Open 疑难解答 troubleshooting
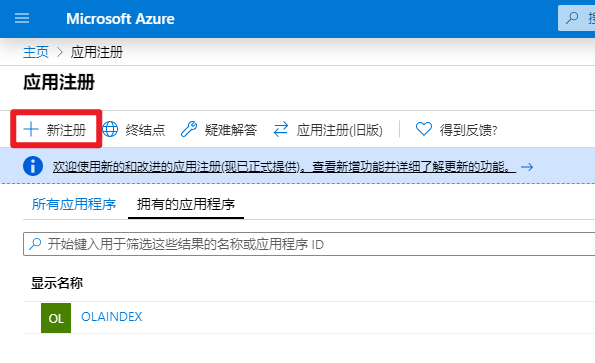The height and width of the screenshot is (363, 595). 231,130
